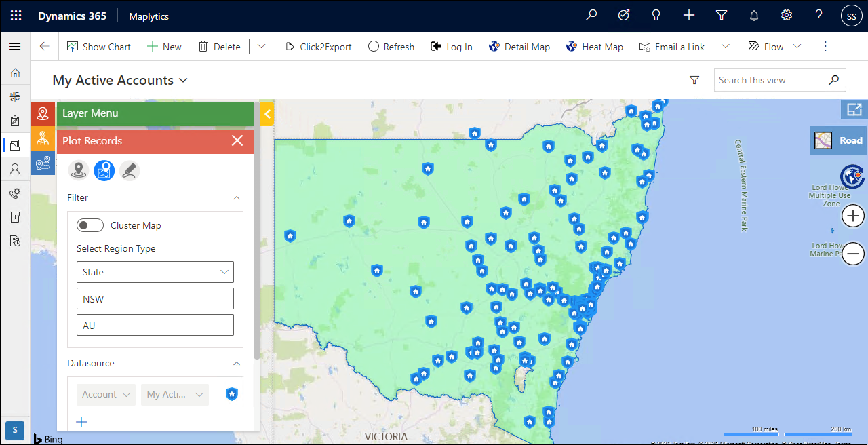This screenshot has height=445, width=868.
Task: Switch map style with Road button
Action: [839, 140]
